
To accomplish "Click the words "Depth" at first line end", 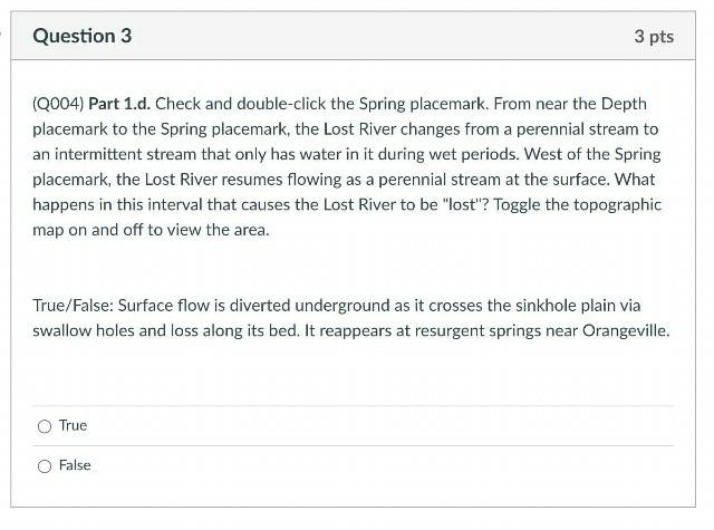I will pos(624,104).
